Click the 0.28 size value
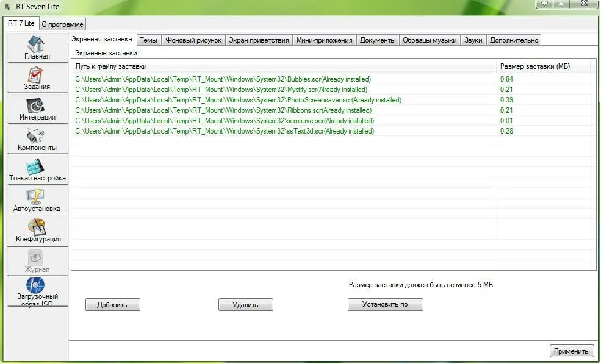 (506, 131)
